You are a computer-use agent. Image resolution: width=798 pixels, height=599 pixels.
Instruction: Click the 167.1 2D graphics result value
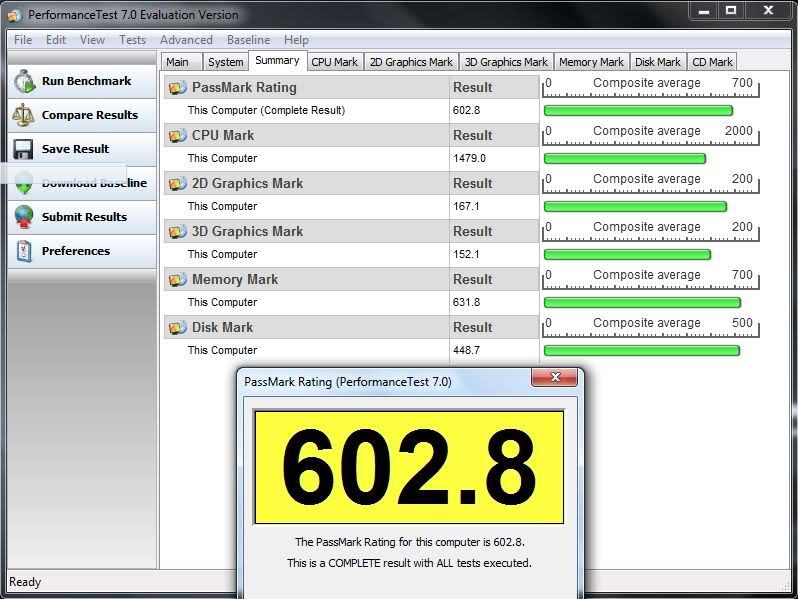pyautogui.click(x=466, y=206)
